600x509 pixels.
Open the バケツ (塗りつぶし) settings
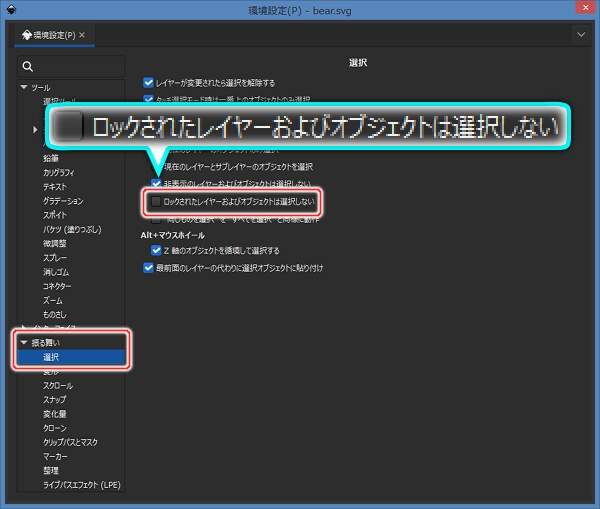click(72, 229)
